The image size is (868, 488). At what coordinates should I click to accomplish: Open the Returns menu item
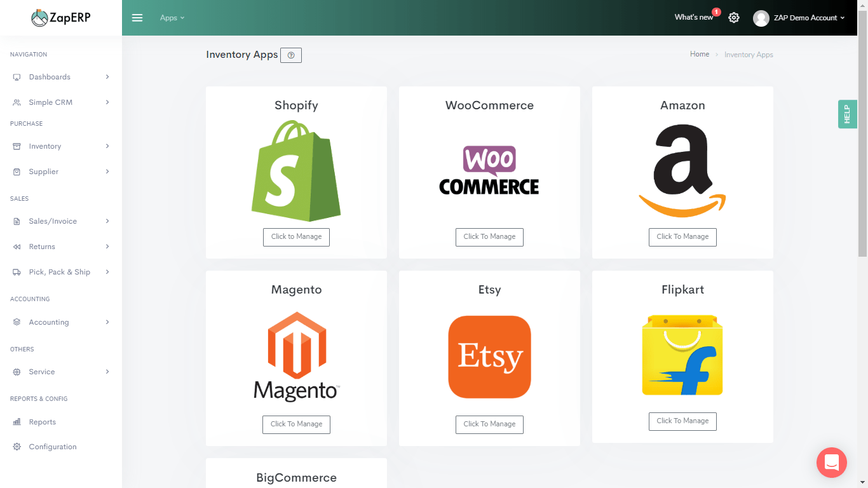pyautogui.click(x=61, y=247)
